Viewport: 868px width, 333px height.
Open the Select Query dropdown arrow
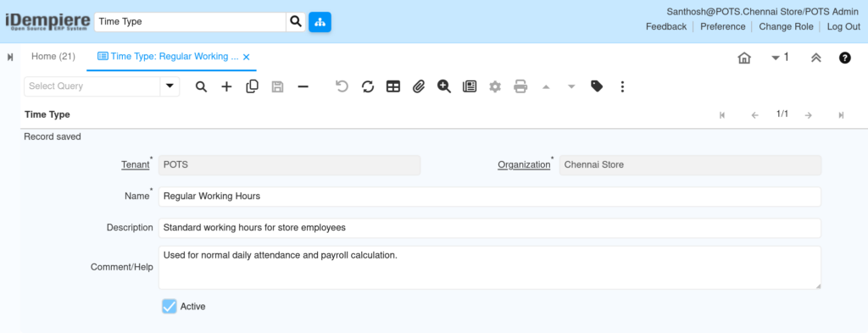click(170, 86)
